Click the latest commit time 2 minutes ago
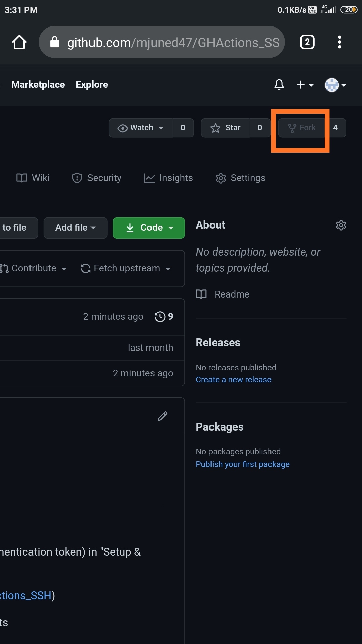This screenshot has height=644, width=362. 113,317
